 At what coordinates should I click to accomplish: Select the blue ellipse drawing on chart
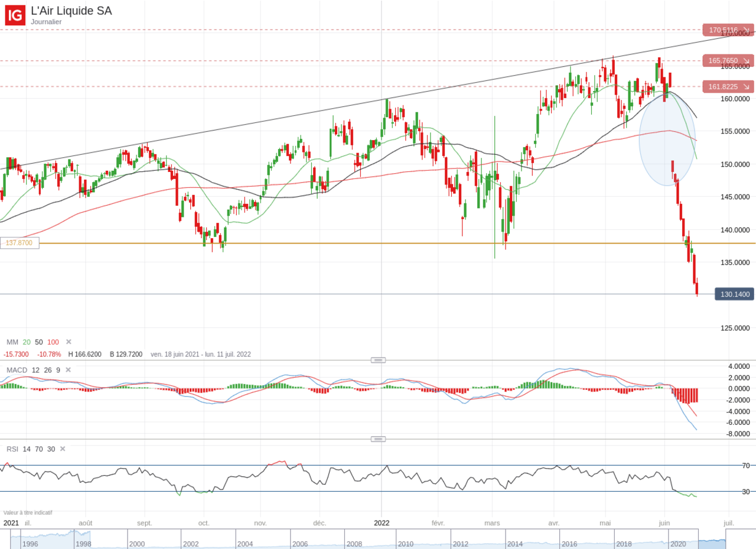tap(667, 138)
